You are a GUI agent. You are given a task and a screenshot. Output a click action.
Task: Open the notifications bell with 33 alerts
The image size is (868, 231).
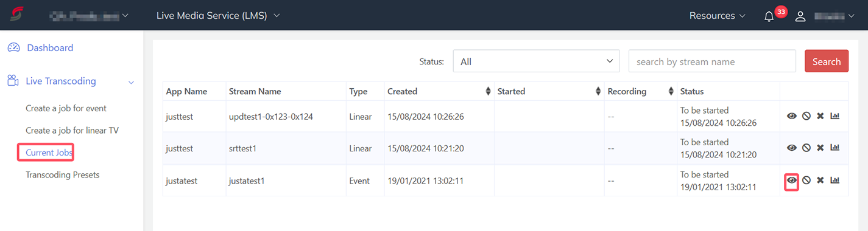[x=769, y=16]
